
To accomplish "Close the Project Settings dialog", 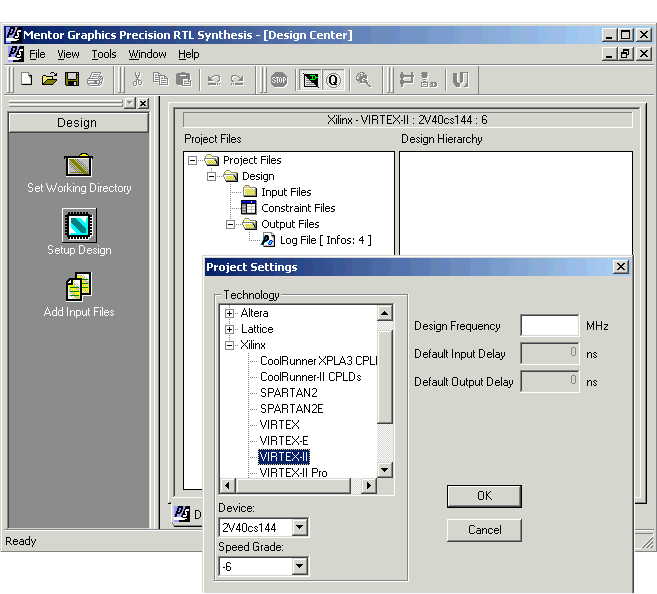I will (621, 266).
